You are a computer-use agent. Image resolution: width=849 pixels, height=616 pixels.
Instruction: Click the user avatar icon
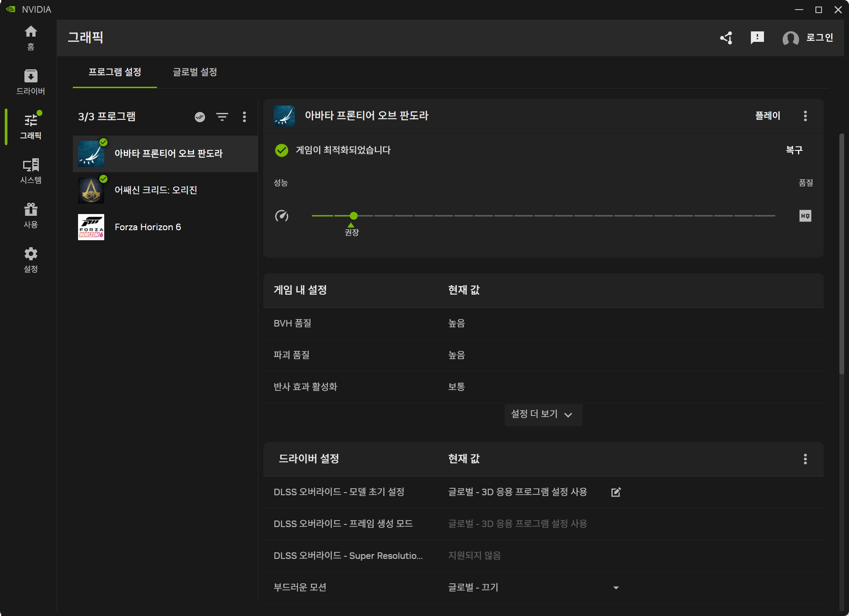pyautogui.click(x=791, y=38)
